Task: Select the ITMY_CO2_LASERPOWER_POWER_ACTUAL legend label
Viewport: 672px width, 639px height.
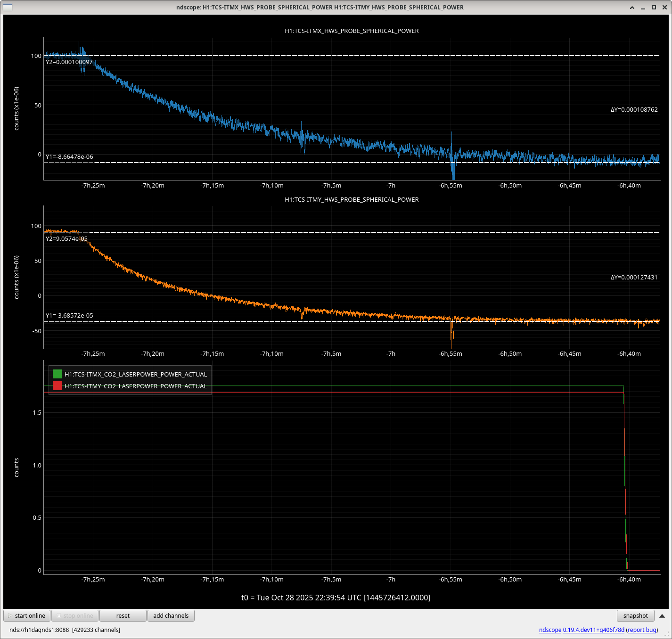Action: [136, 386]
